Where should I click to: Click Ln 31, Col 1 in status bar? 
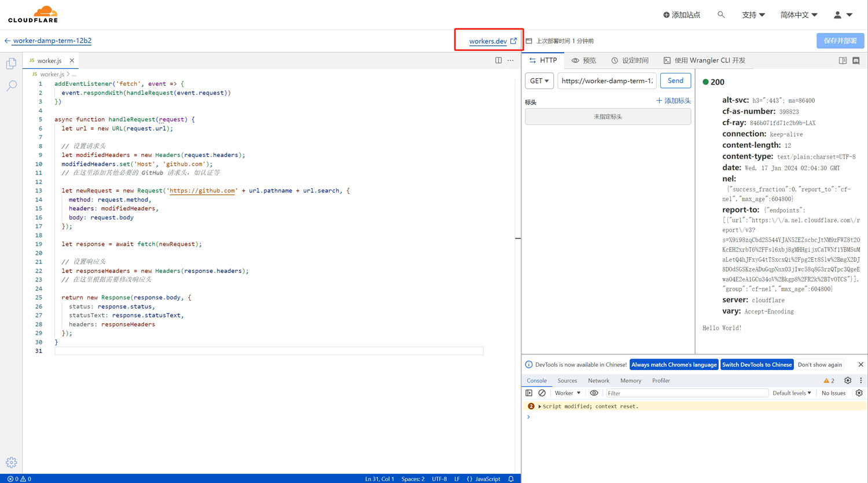(379, 479)
